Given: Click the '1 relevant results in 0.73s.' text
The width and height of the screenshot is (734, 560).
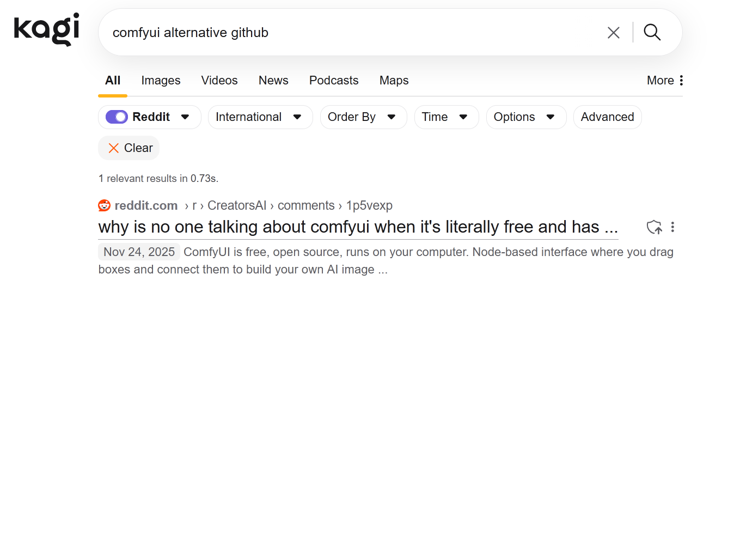Looking at the screenshot, I should (x=158, y=179).
